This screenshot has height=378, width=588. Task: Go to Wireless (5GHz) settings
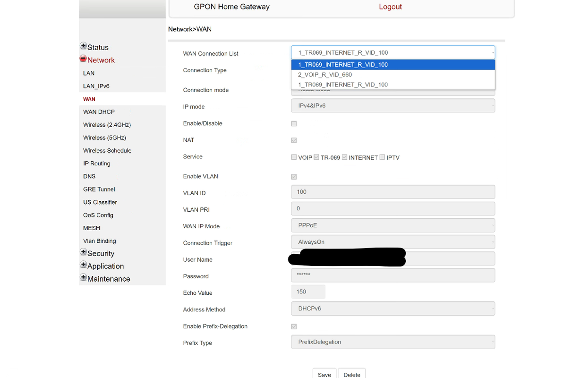104,138
